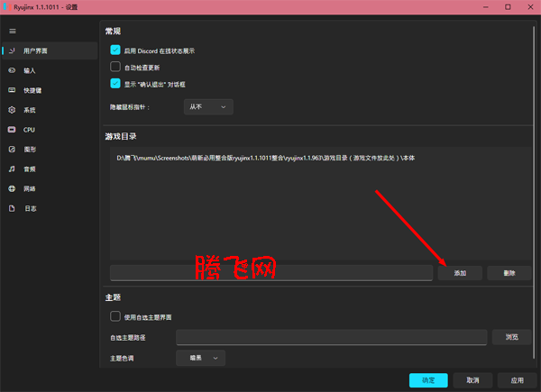Open the 隐藏鼠标指针 dropdown
This screenshot has width=541, height=392.
click(208, 107)
